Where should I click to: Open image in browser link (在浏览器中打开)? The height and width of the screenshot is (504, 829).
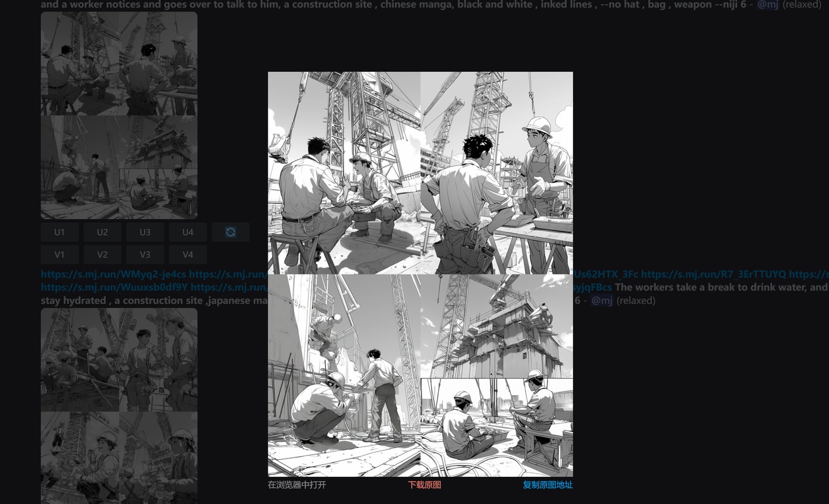[297, 485]
